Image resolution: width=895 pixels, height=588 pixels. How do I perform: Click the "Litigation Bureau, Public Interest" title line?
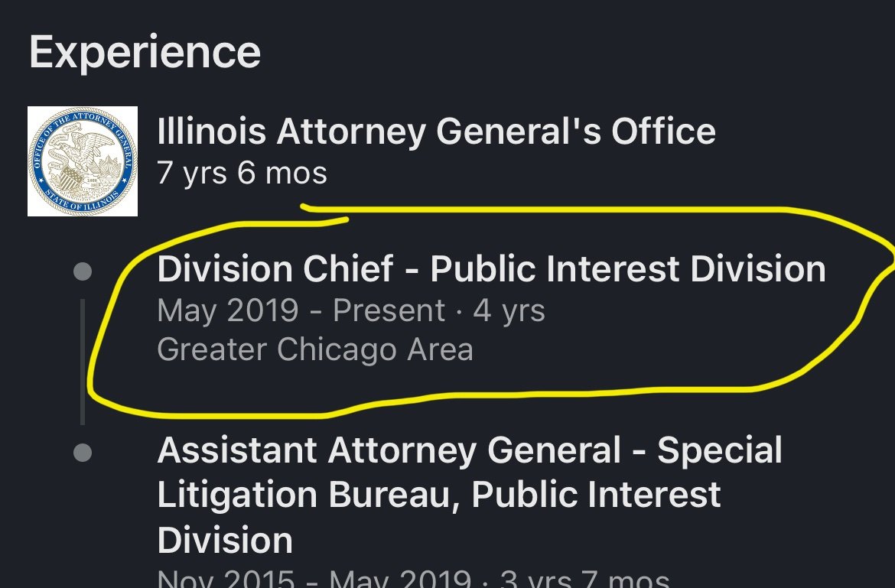click(x=438, y=495)
